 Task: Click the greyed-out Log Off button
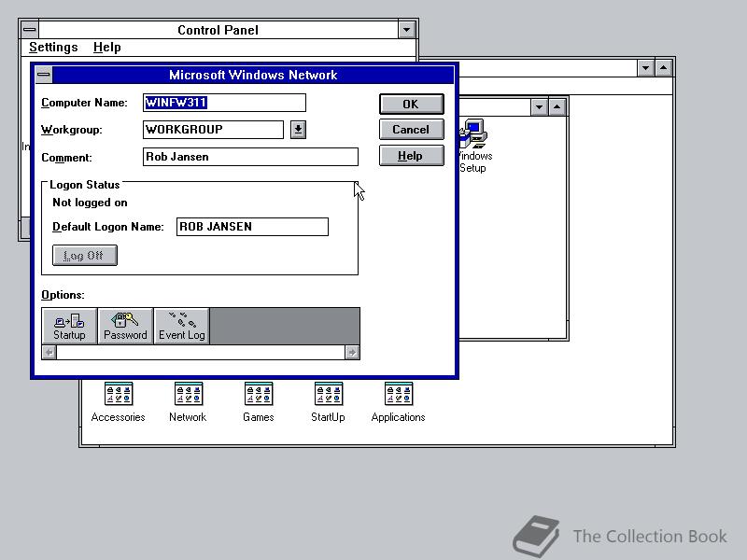click(x=85, y=256)
